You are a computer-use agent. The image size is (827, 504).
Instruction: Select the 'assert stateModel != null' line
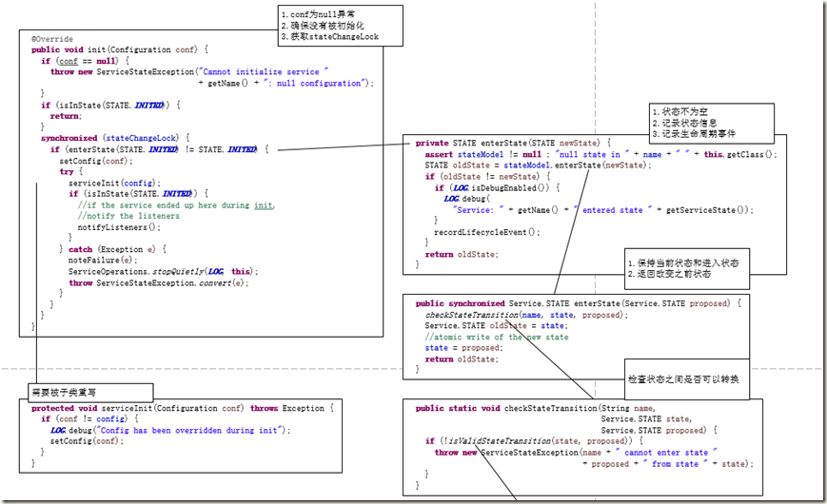pyautogui.click(x=601, y=154)
